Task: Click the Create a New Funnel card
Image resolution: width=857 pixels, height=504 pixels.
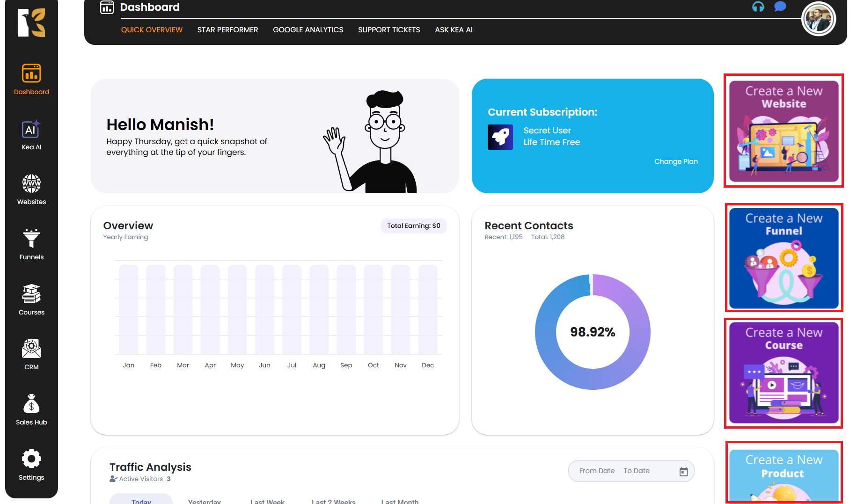Action: pyautogui.click(x=784, y=258)
